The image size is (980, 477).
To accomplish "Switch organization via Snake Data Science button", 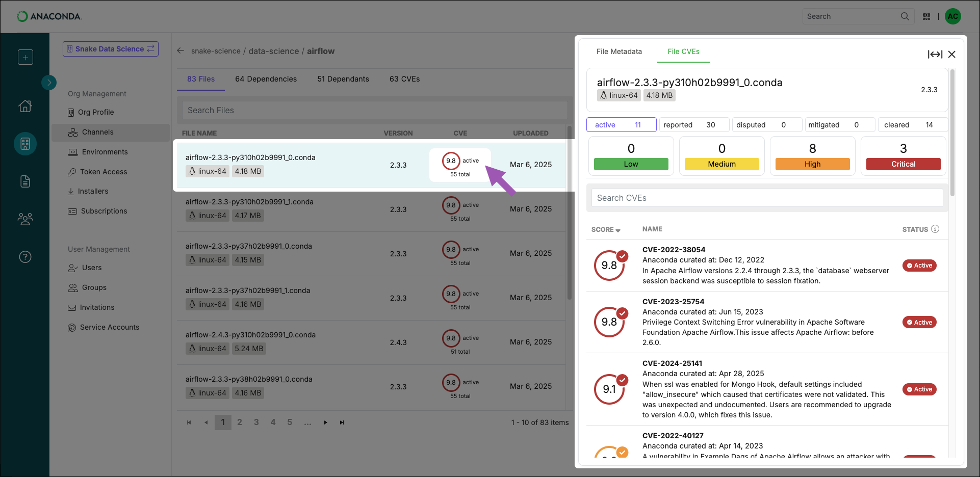I will (111, 49).
